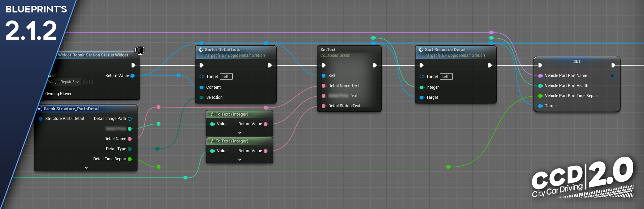Expand the upper To Text (Integer) node options

tap(239, 133)
